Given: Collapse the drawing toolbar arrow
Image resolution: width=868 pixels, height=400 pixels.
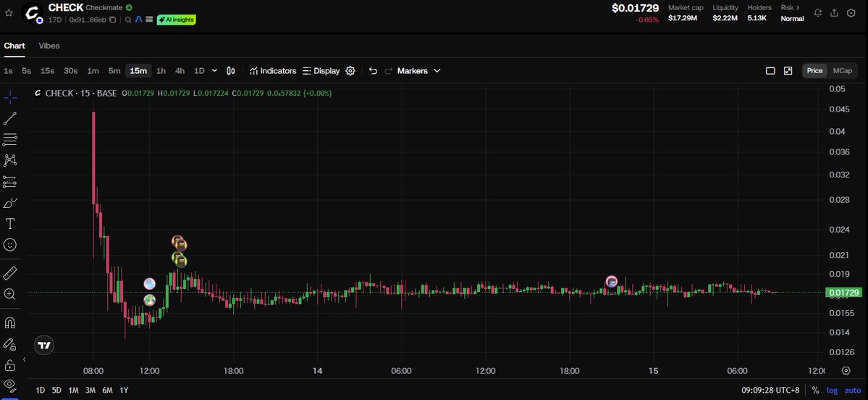Looking at the screenshot, I should (x=24, y=359).
